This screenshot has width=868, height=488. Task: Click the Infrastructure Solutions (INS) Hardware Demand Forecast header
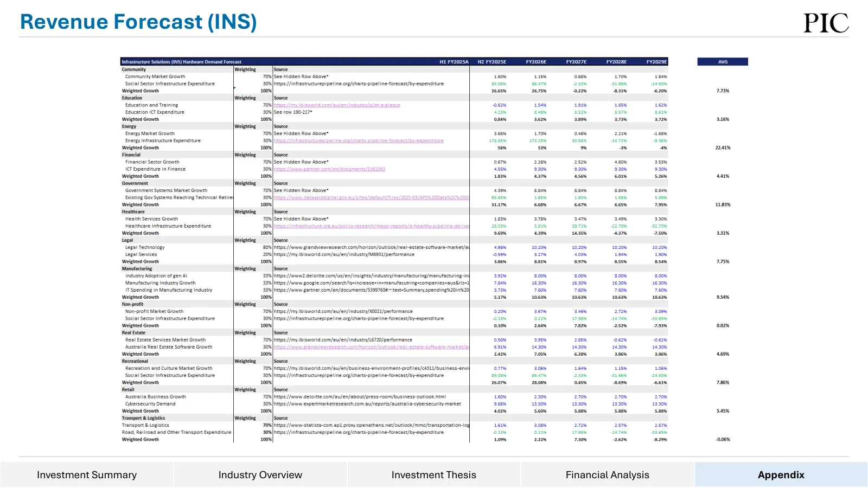(x=181, y=62)
